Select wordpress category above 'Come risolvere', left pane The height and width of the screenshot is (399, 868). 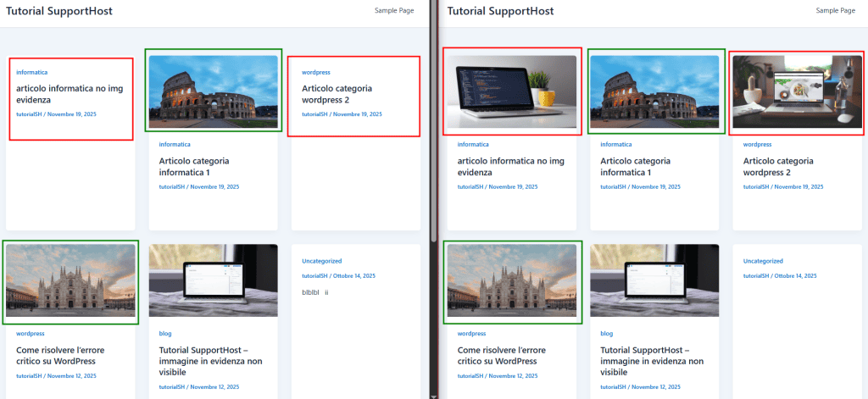30,334
